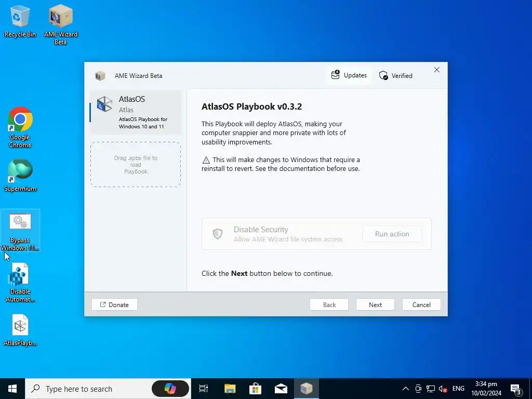Click the Back button
The height and width of the screenshot is (399, 532).
[329, 304]
